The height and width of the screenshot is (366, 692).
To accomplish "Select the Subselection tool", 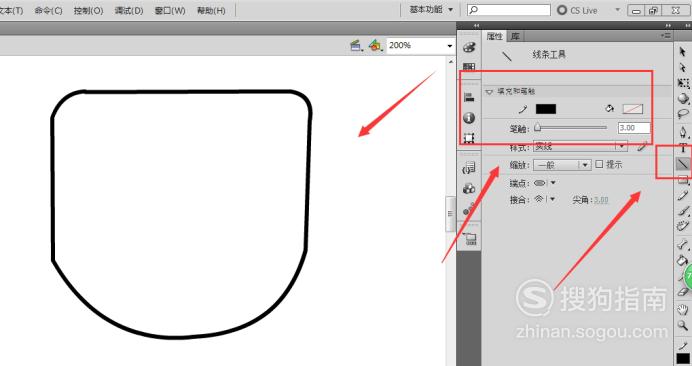I will (683, 67).
